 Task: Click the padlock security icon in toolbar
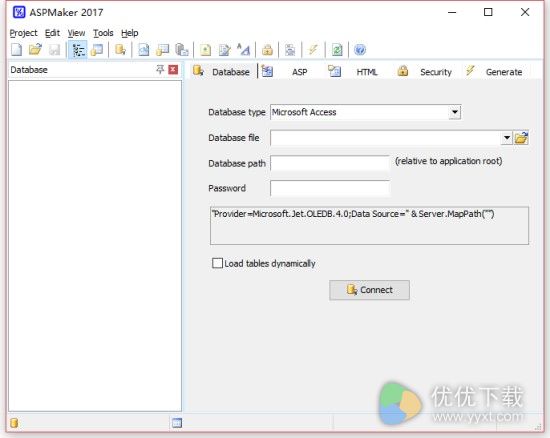tap(267, 50)
